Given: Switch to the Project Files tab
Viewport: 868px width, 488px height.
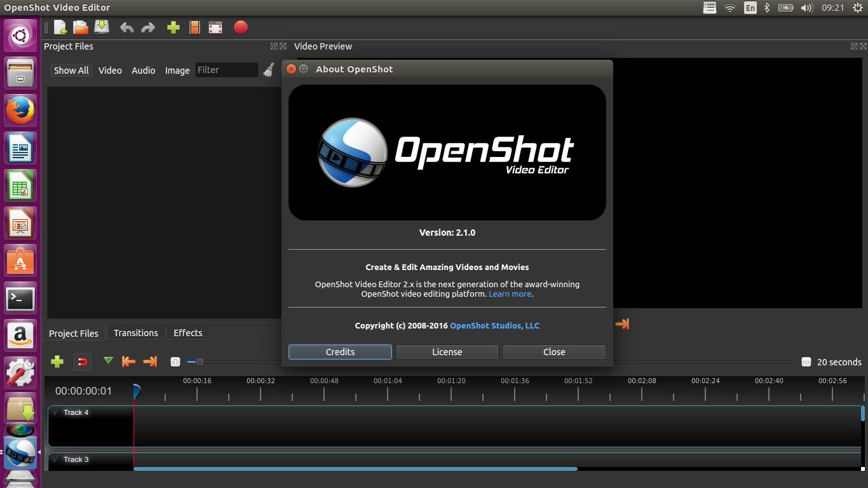Looking at the screenshot, I should [x=74, y=333].
